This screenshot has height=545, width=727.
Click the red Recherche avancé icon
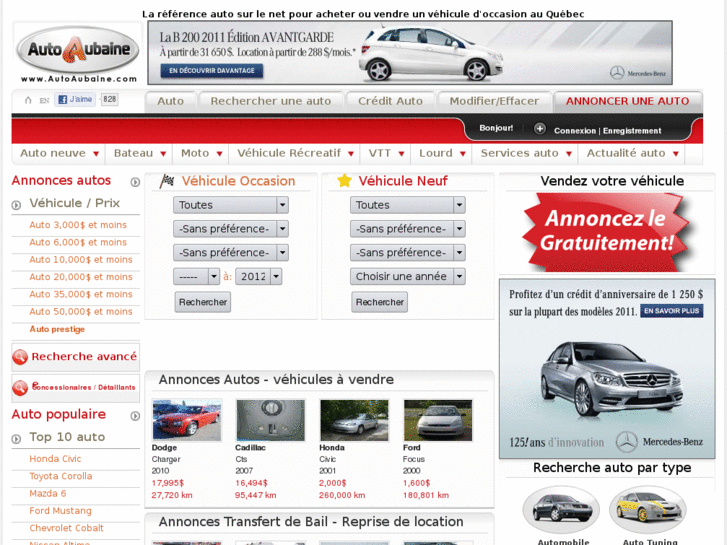coord(20,357)
